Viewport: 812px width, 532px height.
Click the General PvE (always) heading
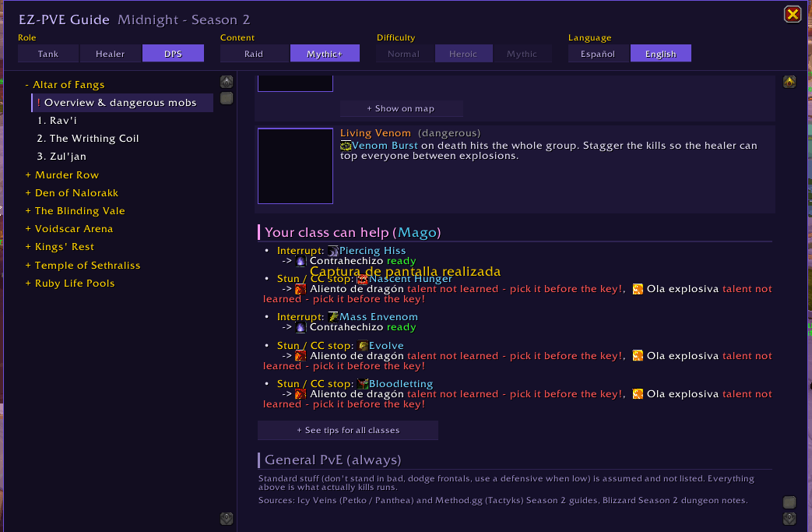pyautogui.click(x=333, y=460)
